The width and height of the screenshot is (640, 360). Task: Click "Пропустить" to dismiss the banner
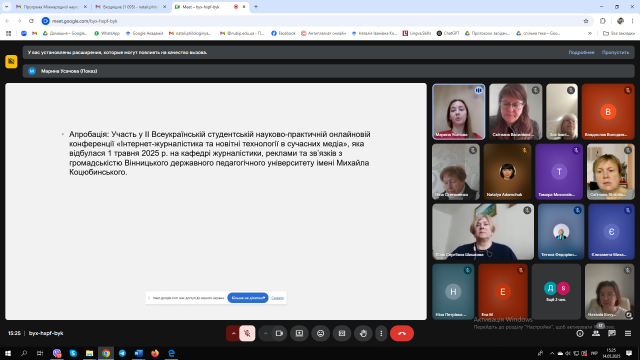pos(615,52)
